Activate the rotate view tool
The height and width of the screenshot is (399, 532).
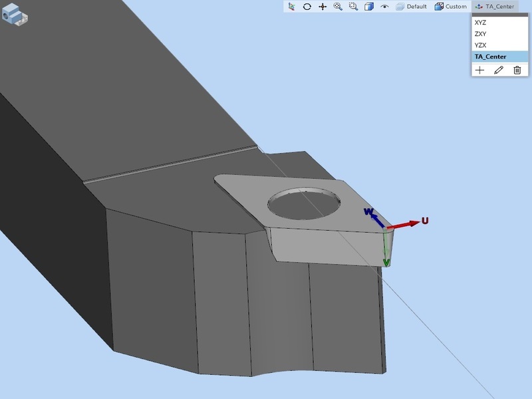pyautogui.click(x=307, y=7)
